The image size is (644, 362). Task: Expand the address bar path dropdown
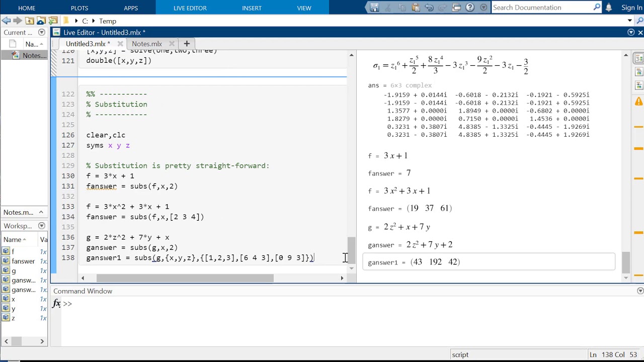coord(630,21)
